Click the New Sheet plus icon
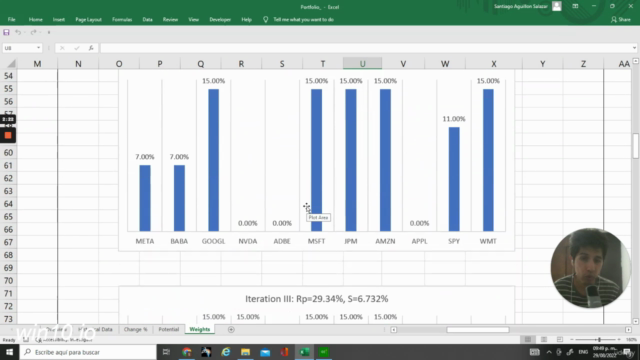 tap(231, 329)
